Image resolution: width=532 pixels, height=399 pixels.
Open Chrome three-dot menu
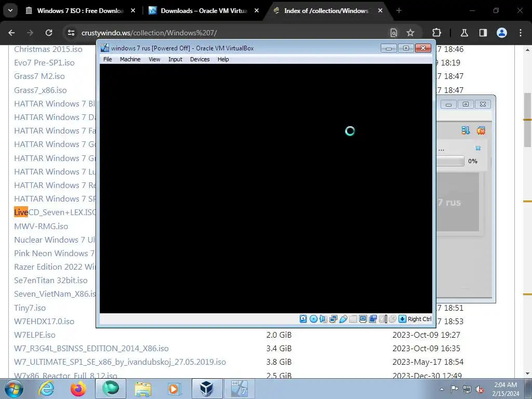click(521, 33)
